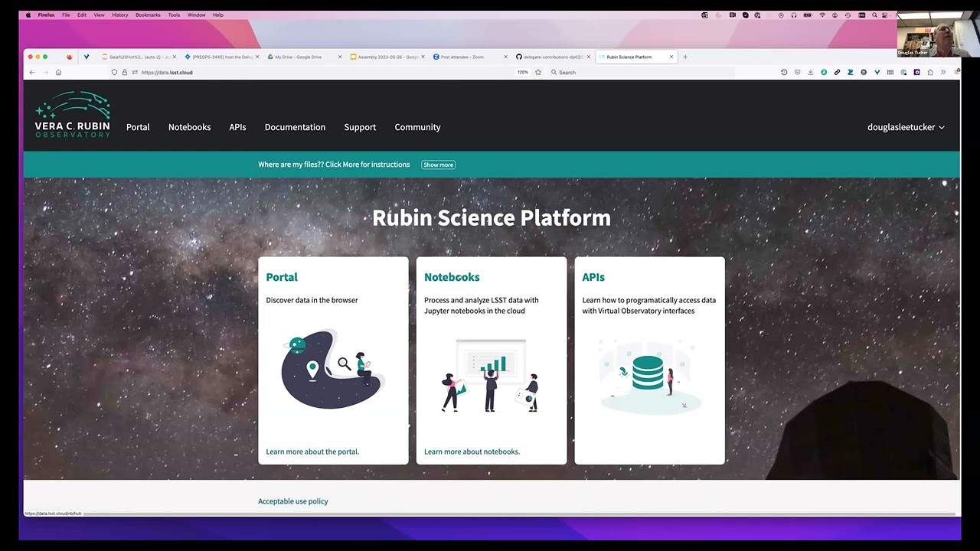Viewport: 980px width, 551px height.
Task: Open the Support navigation item
Action: (x=360, y=127)
